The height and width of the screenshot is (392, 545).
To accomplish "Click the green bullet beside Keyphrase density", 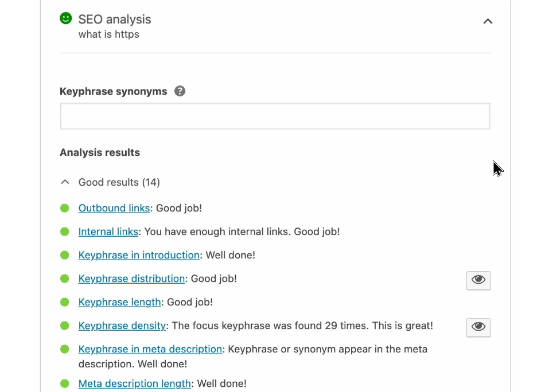I will (x=65, y=326).
